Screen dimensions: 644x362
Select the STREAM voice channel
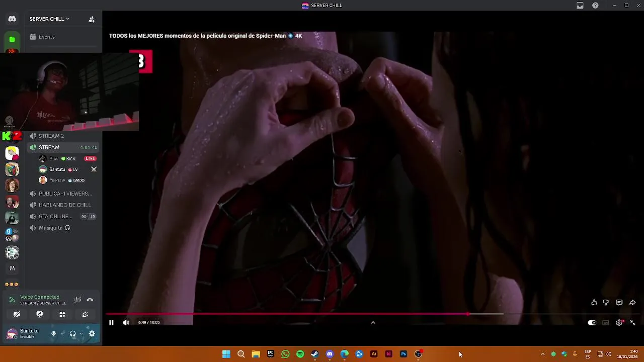pyautogui.click(x=63, y=147)
